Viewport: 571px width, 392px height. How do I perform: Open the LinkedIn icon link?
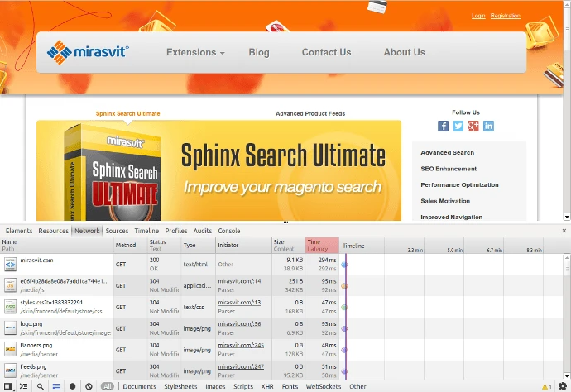click(x=488, y=126)
